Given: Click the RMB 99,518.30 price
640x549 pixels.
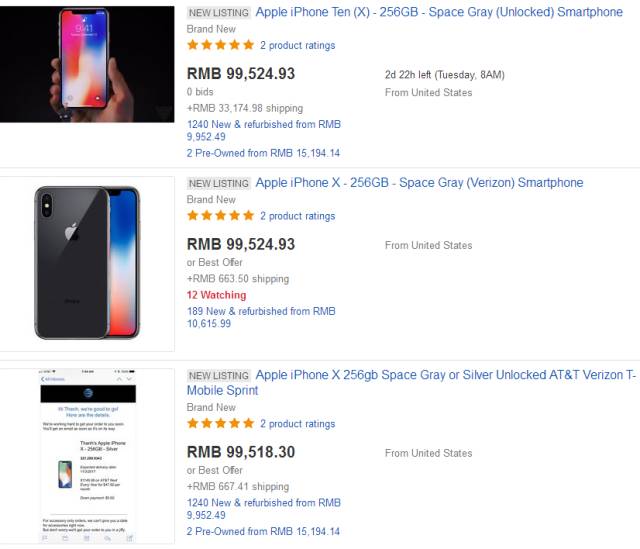Looking at the screenshot, I should [x=241, y=452].
